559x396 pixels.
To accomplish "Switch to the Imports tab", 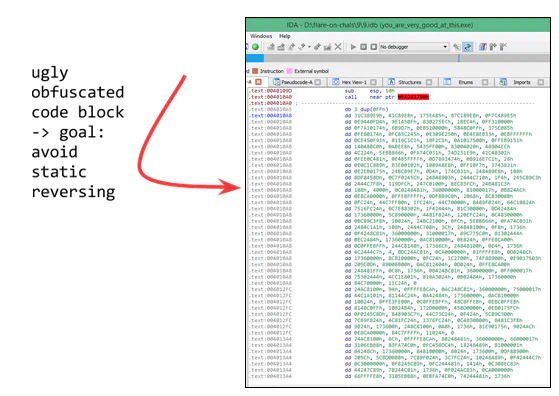I will (522, 82).
